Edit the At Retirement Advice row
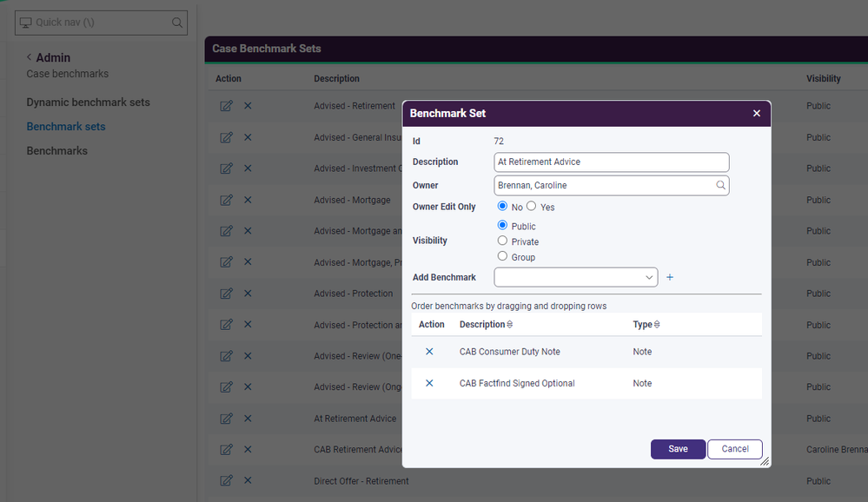 226,419
